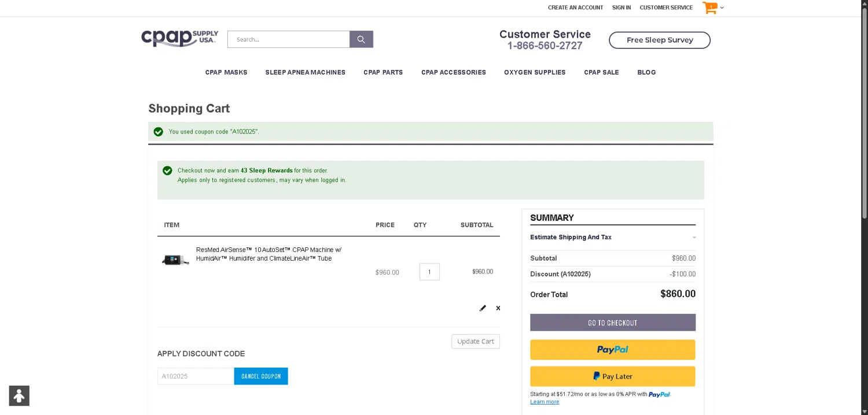Click the discount code field A102025
The image size is (868, 415).
196,376
